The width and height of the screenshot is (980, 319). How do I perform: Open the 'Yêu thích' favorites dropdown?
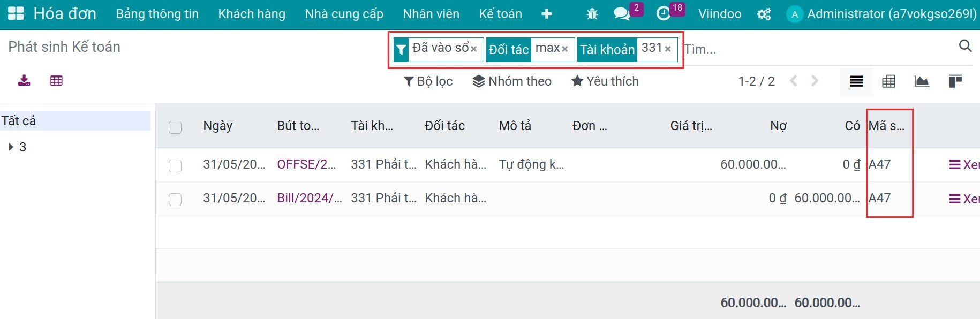[605, 81]
